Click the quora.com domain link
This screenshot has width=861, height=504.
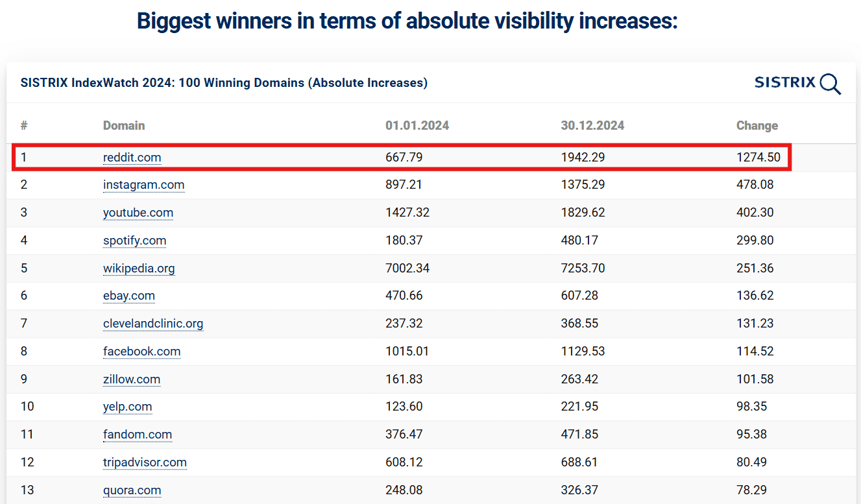click(132, 490)
